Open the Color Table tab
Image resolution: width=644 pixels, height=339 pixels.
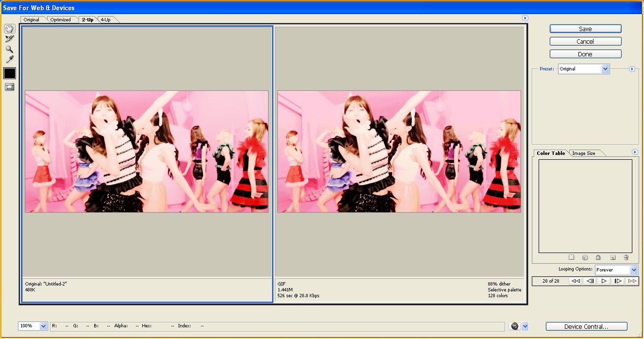[551, 153]
